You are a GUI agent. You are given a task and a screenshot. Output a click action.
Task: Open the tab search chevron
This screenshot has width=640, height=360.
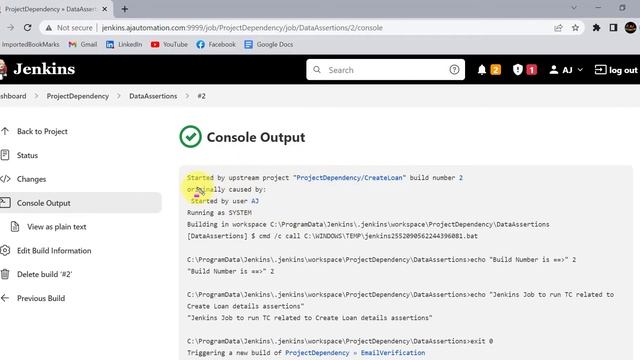(x=574, y=8)
